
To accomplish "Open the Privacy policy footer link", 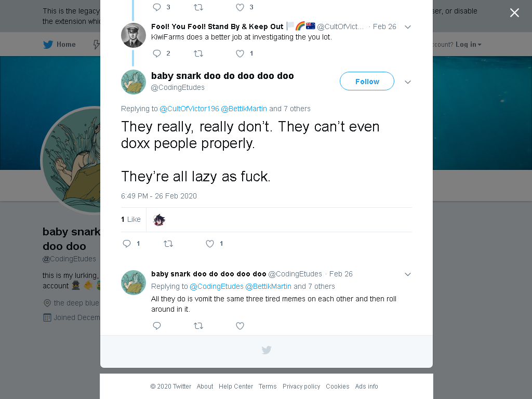I will (x=301, y=387).
